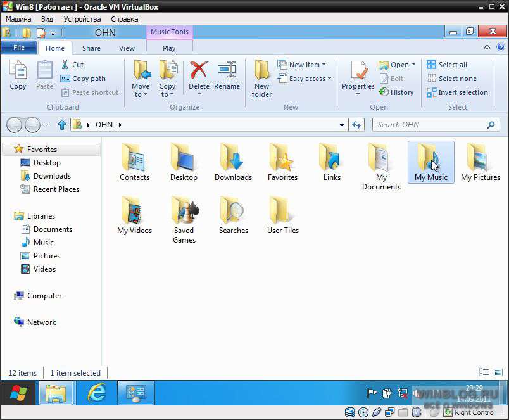Expand the New item dropdown
Viewport: 509px width, 420px height.
324,65
